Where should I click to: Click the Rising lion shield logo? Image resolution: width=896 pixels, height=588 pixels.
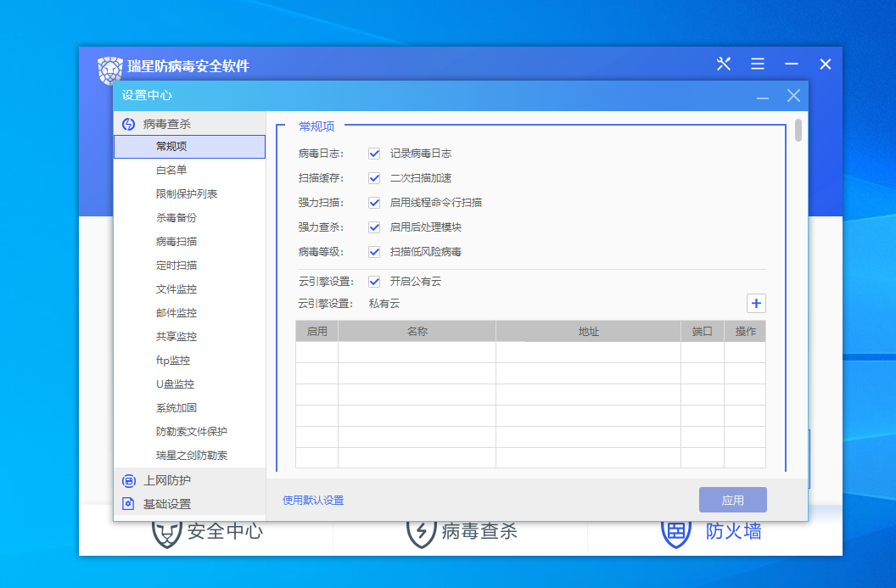click(x=109, y=71)
